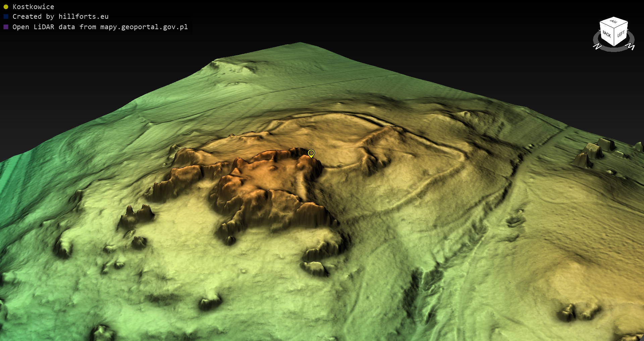Screen dimensions: 644x341
Task: Click the dark blue square legend marker
Action: 6,16
